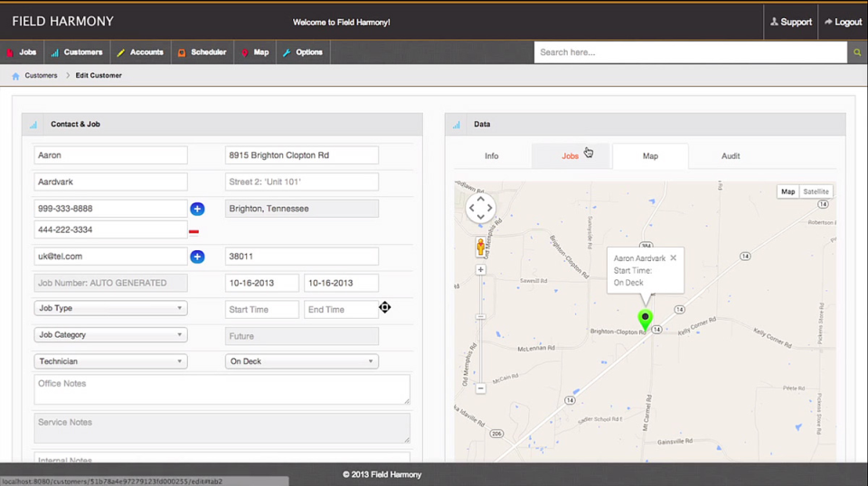Close the Aaron Aardvark map info window
This screenshot has width=868, height=486.
673,257
